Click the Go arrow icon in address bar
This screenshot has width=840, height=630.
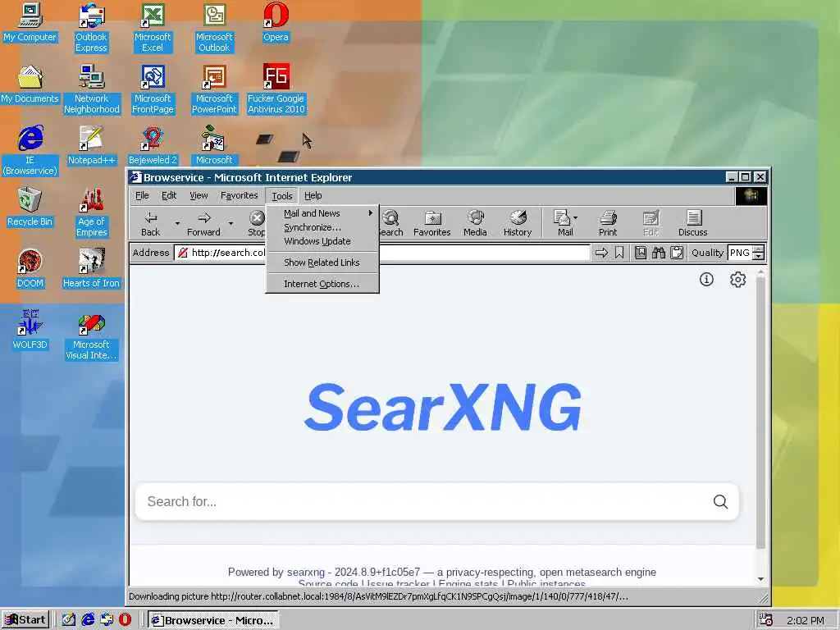[x=601, y=253]
